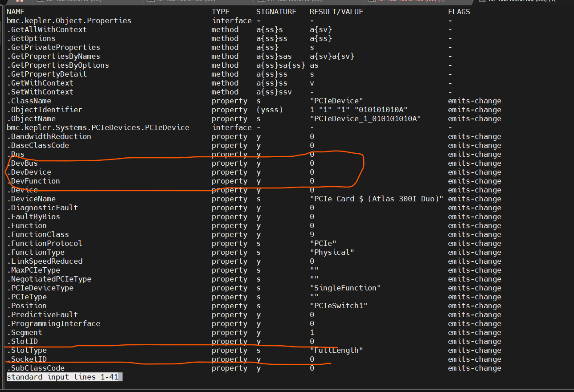This screenshot has width=574, height=392.
Task: Click the .GetAllWithContext method name
Action: click(x=47, y=30)
